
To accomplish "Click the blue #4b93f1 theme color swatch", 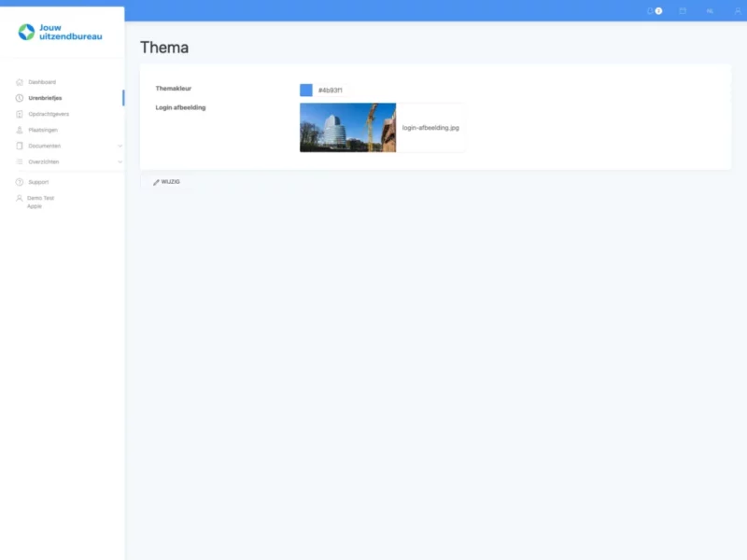I will [306, 91].
